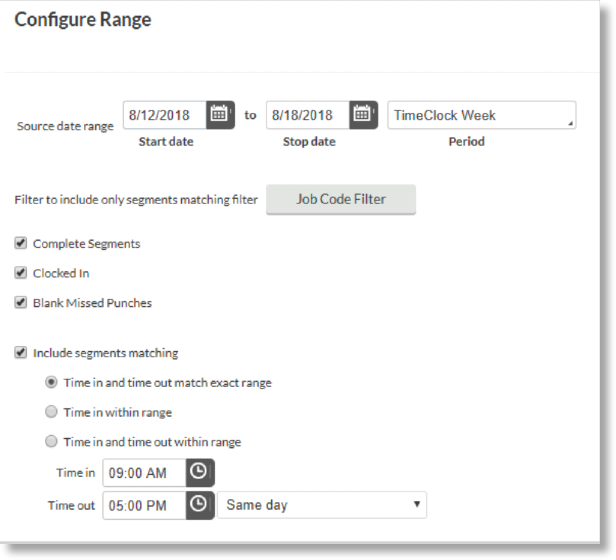Choose Time in and time out within range

tap(51, 441)
